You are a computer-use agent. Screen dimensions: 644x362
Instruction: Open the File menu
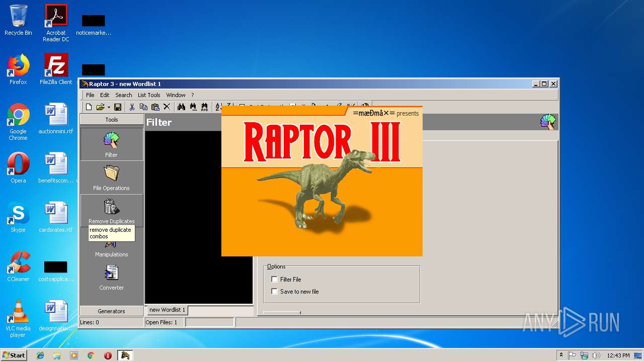click(90, 95)
